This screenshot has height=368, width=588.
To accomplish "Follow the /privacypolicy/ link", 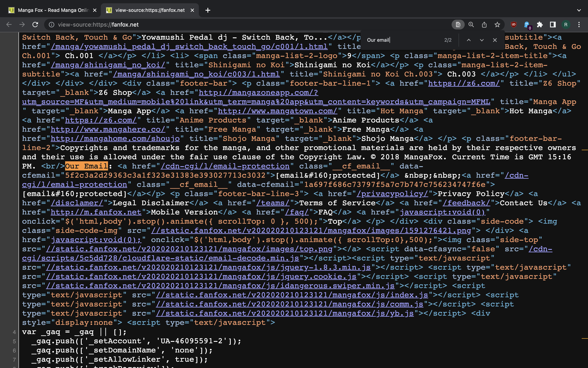I will click(x=392, y=194).
